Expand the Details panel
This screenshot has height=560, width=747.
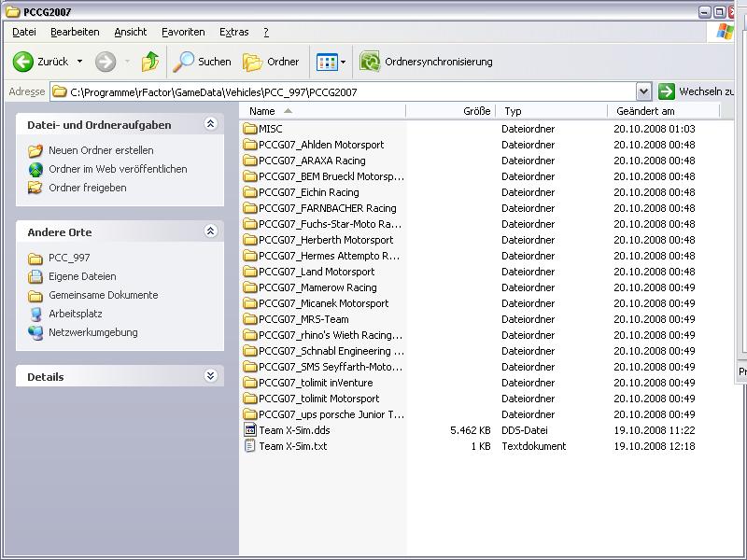coord(211,376)
